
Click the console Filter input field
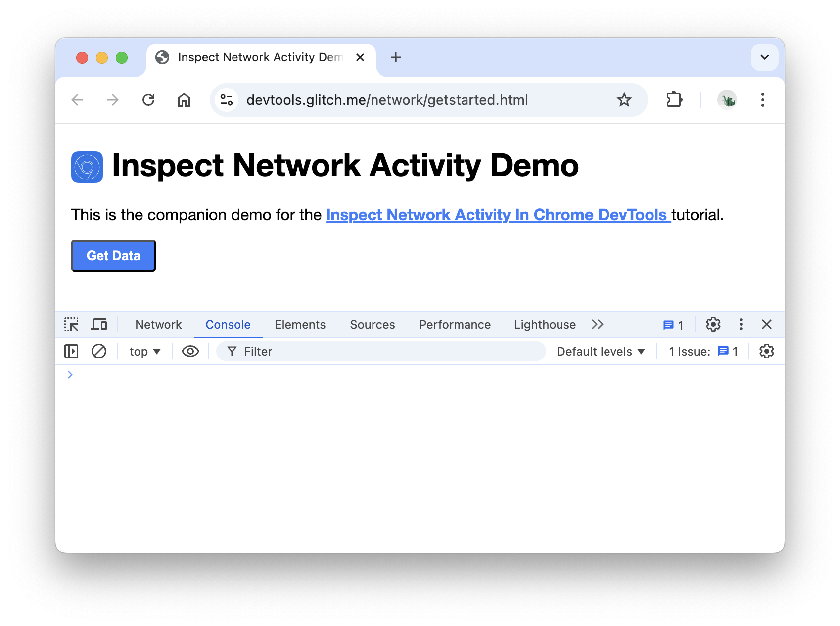pos(346,351)
